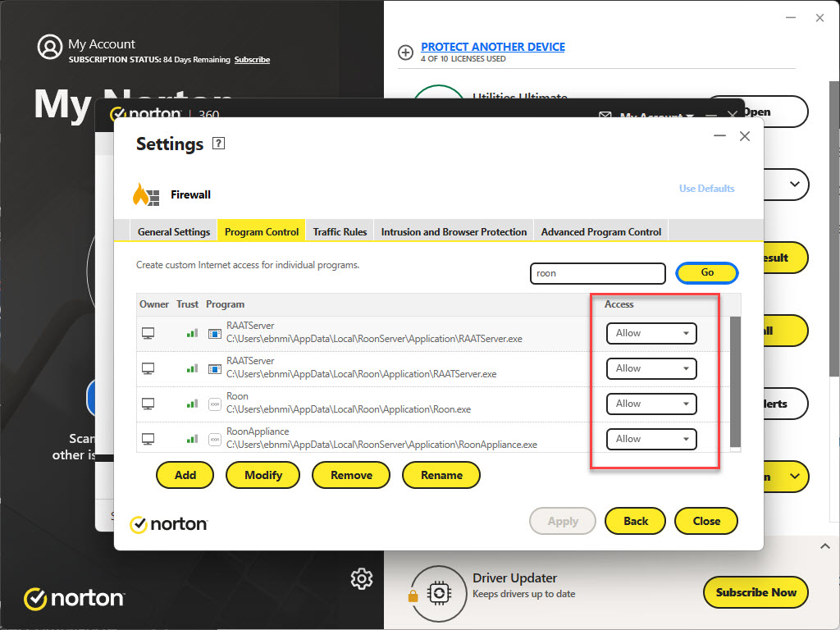Click owner monitor icon of Roon.exe row
Viewport: 840px width, 630px height.
pos(148,404)
